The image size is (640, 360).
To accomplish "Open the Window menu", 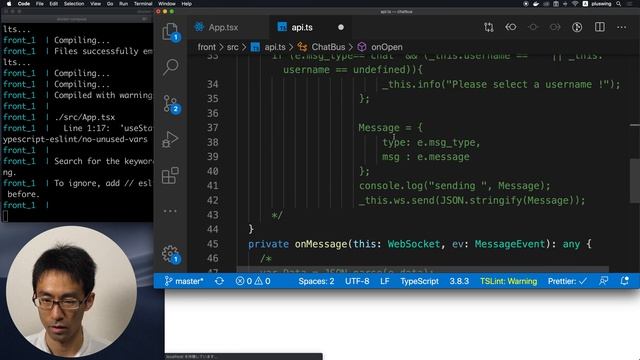I will (167, 4).
